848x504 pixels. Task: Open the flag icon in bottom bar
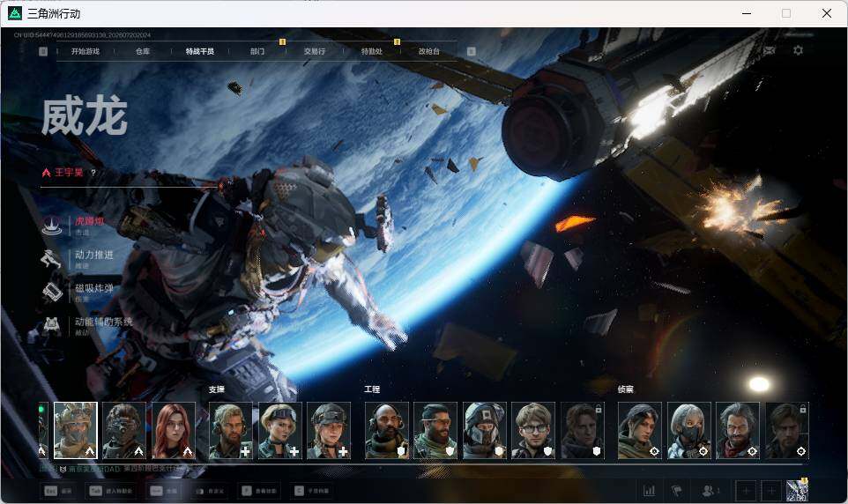coord(677,491)
